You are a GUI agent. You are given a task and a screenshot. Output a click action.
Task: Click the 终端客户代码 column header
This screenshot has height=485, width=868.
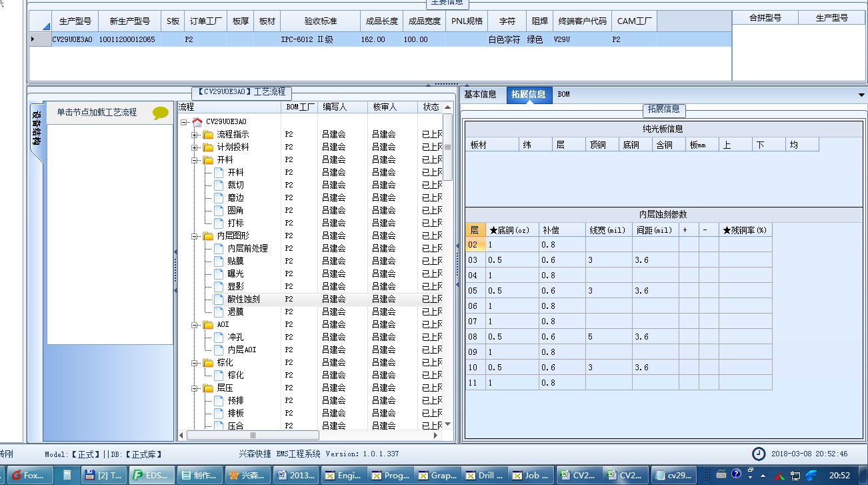click(x=583, y=21)
